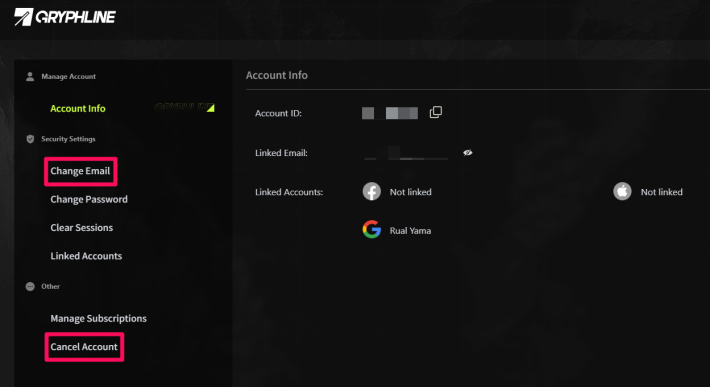Viewport: 710px width, 387px height.
Task: Click the Manage Account section label
Action: click(68, 76)
